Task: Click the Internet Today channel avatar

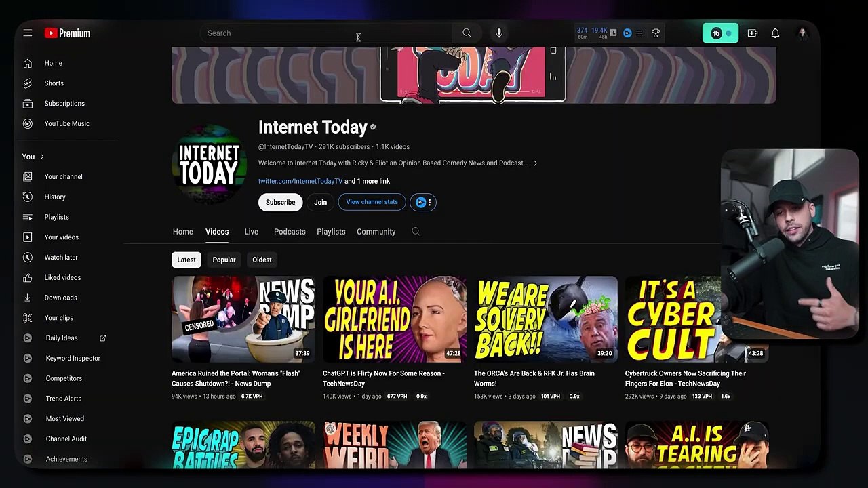Action: (x=210, y=164)
